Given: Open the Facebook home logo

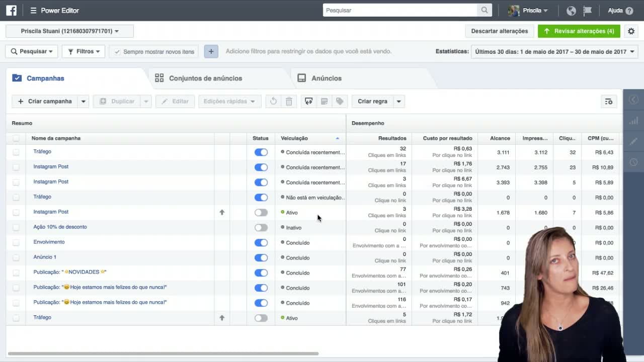Looking at the screenshot, I should (x=11, y=10).
